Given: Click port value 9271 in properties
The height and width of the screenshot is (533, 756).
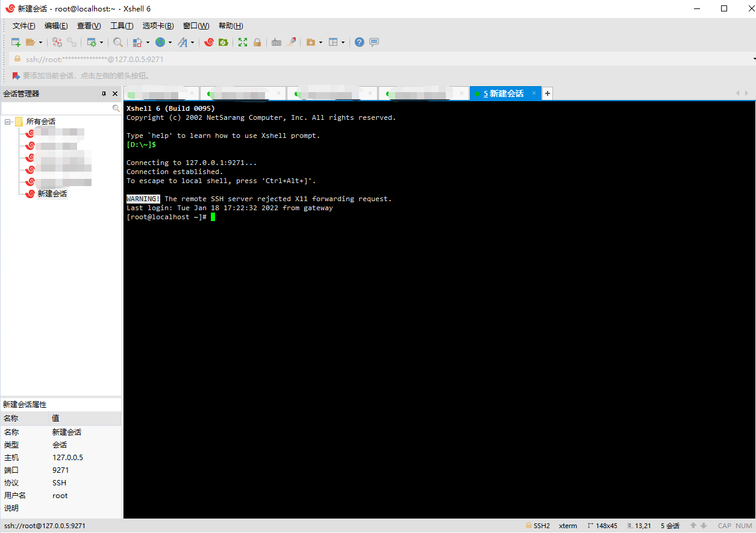Looking at the screenshot, I should click(x=60, y=470).
